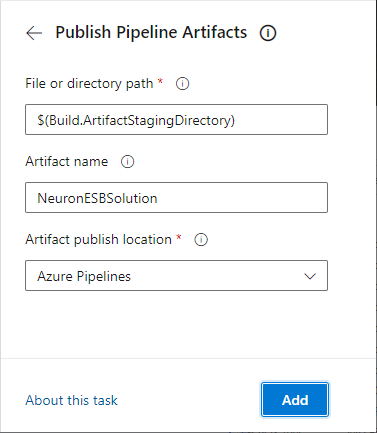The width and height of the screenshot is (377, 433).
Task: Place cursor in $(Build.ArtifactStagingDirectory) text
Action: point(136,120)
